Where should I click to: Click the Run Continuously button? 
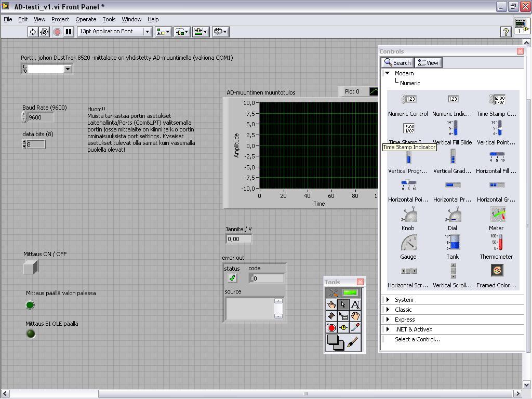(x=44, y=32)
